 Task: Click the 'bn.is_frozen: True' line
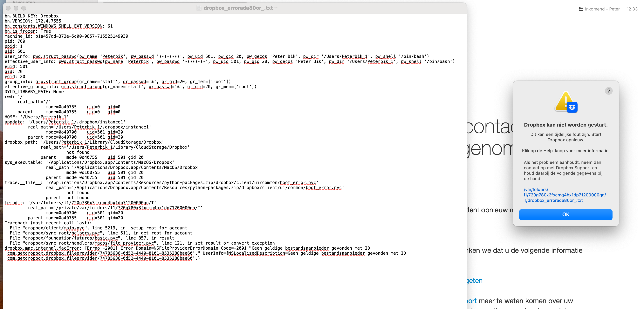click(28, 31)
